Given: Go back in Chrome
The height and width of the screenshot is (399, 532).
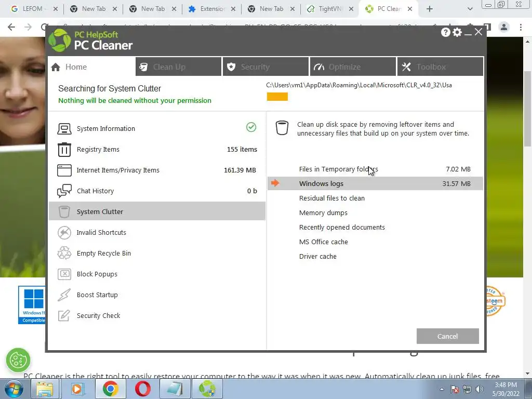Looking at the screenshot, I should (x=11, y=27).
